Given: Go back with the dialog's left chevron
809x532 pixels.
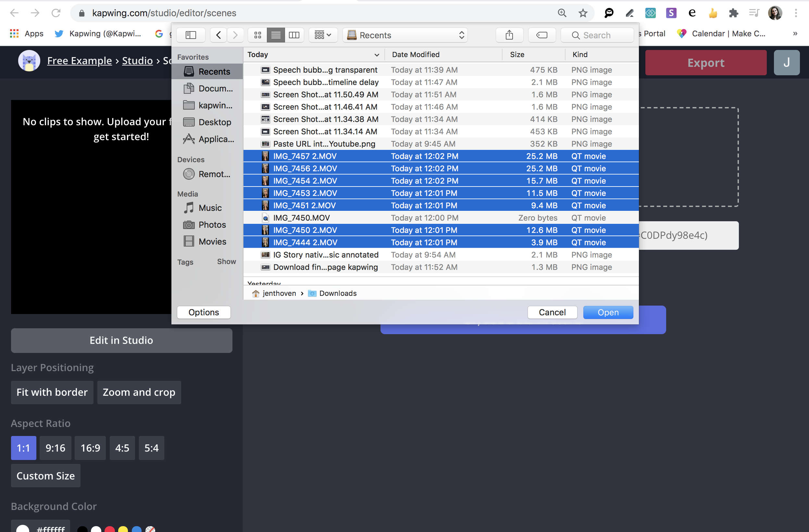Looking at the screenshot, I should [x=218, y=35].
